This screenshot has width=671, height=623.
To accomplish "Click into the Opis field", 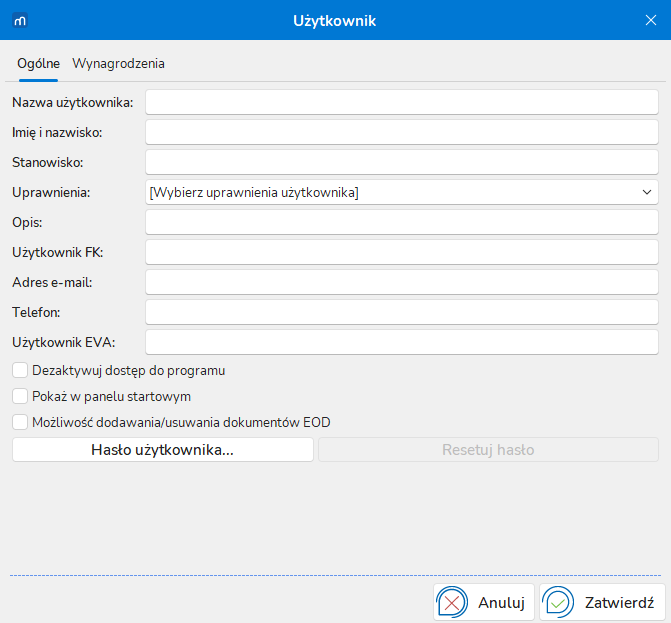I will coord(401,222).
